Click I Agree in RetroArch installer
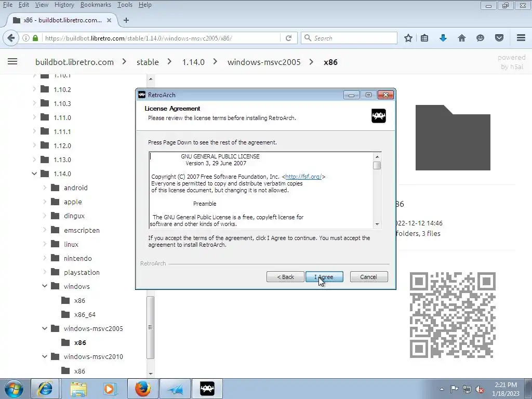The width and height of the screenshot is (532, 399). [324, 277]
